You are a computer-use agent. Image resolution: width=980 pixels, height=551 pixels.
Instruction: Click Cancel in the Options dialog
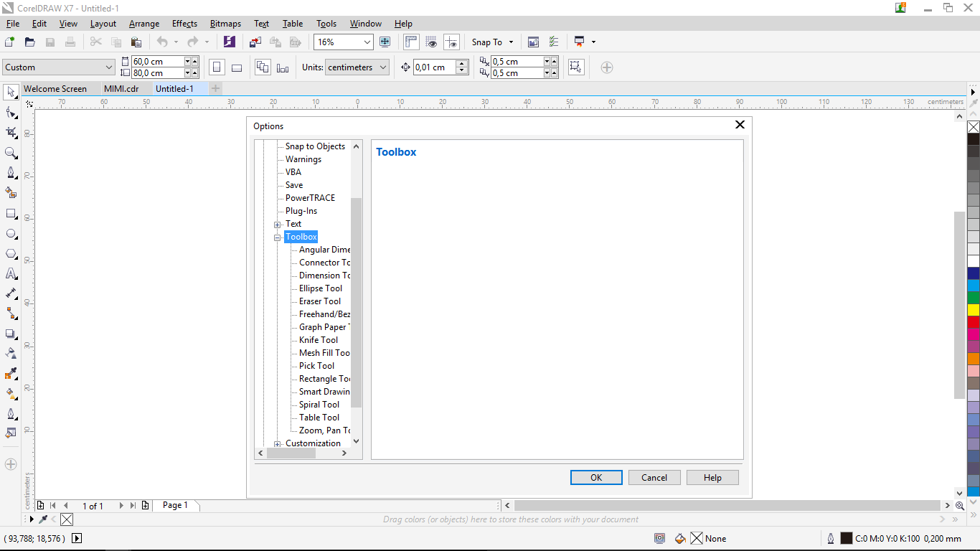(654, 478)
